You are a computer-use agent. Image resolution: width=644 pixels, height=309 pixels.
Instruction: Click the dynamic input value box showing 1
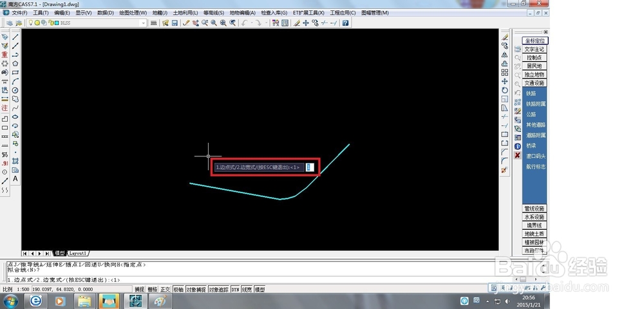click(x=310, y=167)
